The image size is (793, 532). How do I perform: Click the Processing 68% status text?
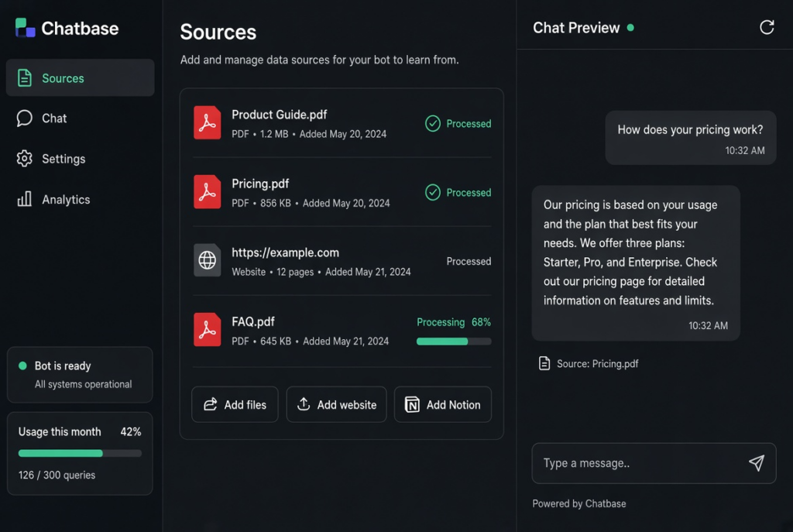454,322
